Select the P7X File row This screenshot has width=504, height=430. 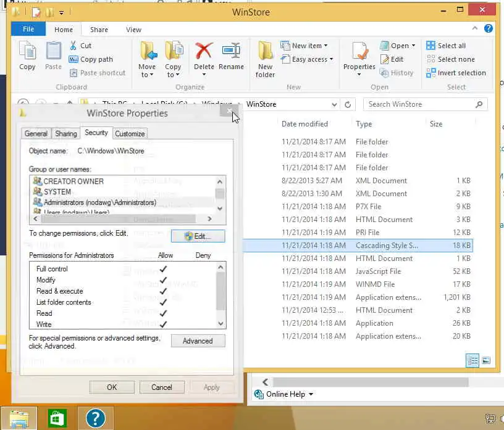(358, 207)
